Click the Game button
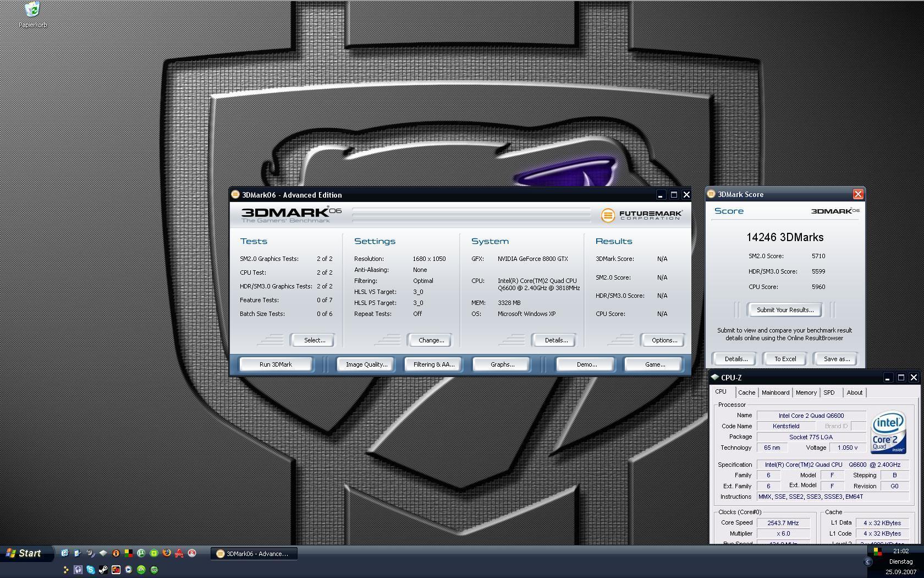The width and height of the screenshot is (924, 578). pyautogui.click(x=654, y=364)
